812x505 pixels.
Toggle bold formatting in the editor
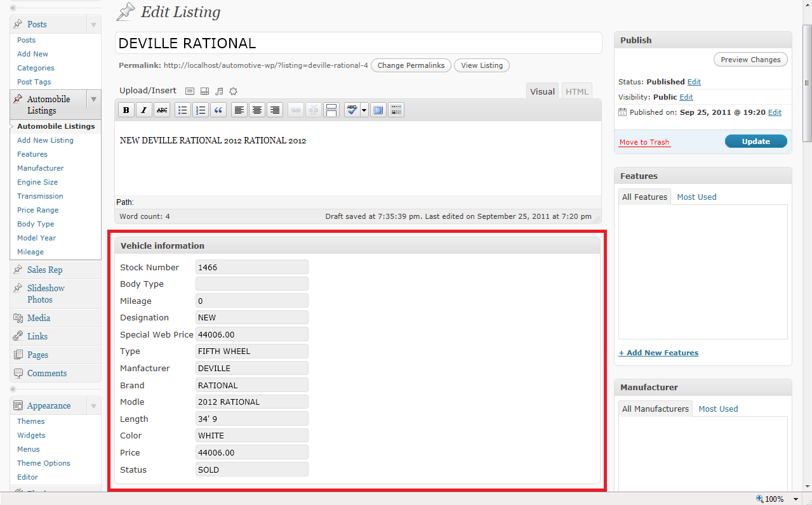[x=126, y=110]
